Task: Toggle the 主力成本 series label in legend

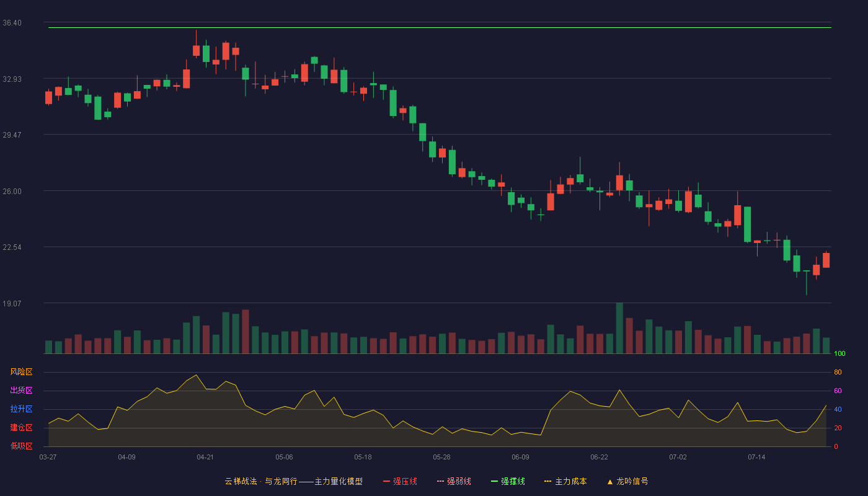Action: point(571,481)
